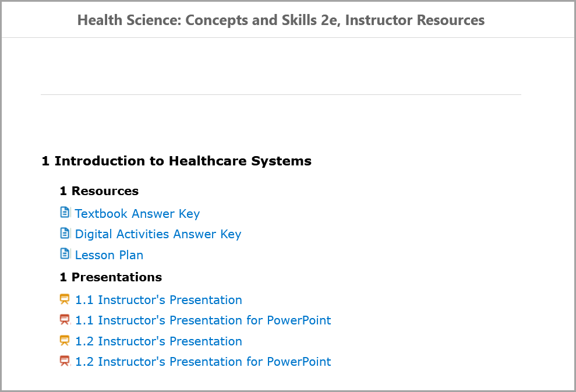Download 1.1 Instructor's Presentation for PowerPoint
Screen dimensions: 576x392
pyautogui.click(x=203, y=320)
